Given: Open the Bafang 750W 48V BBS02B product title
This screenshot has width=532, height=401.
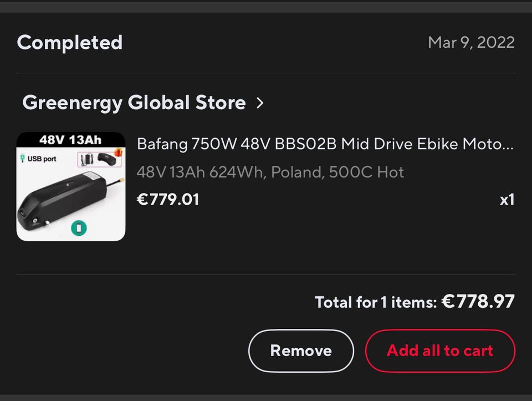Looking at the screenshot, I should click(x=325, y=144).
